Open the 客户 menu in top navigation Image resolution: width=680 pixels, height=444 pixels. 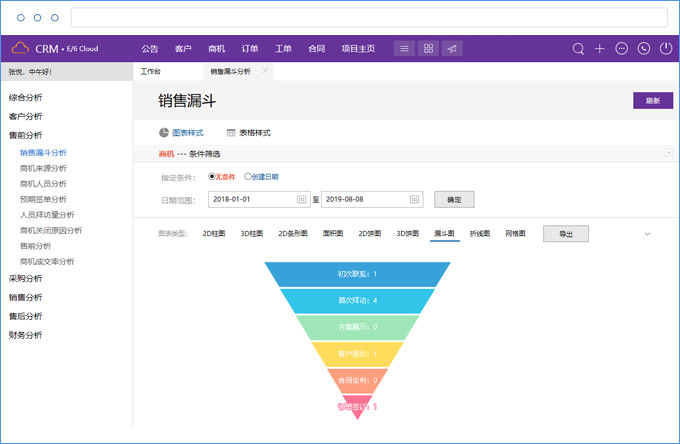point(183,48)
